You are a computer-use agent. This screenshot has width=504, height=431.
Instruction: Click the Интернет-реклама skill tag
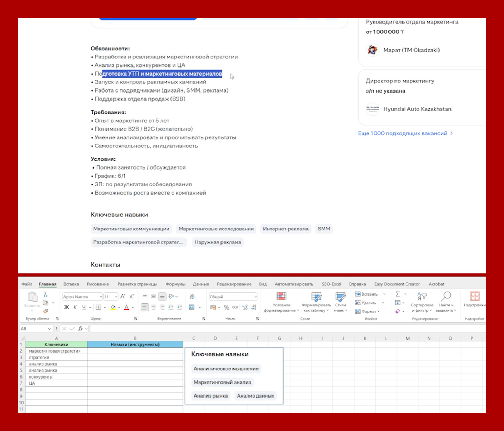coord(286,229)
